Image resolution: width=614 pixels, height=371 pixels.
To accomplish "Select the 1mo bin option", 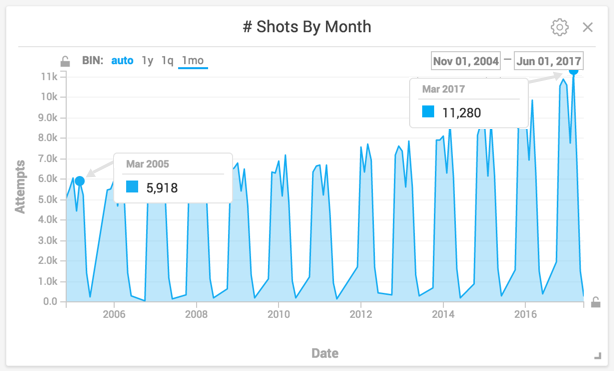I will 193,61.
